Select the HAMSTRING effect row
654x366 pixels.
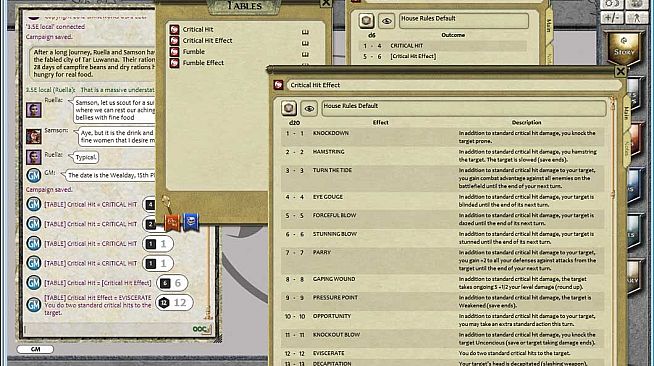point(443,155)
